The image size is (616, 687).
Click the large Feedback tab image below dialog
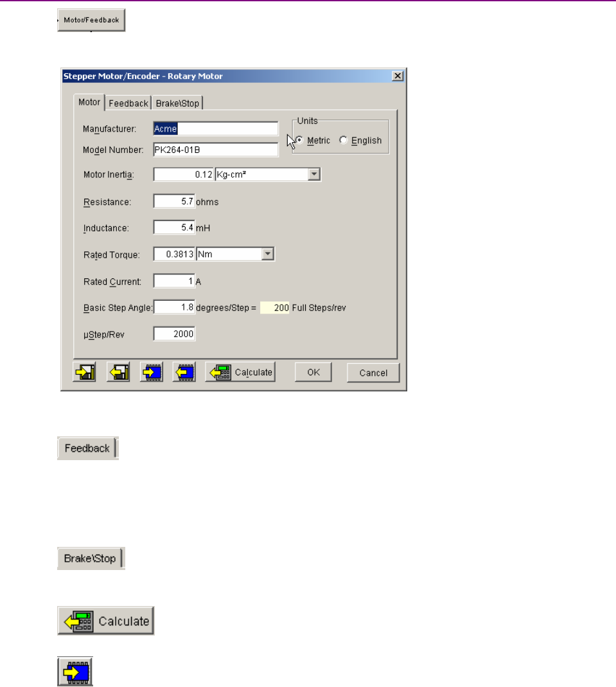tap(88, 448)
